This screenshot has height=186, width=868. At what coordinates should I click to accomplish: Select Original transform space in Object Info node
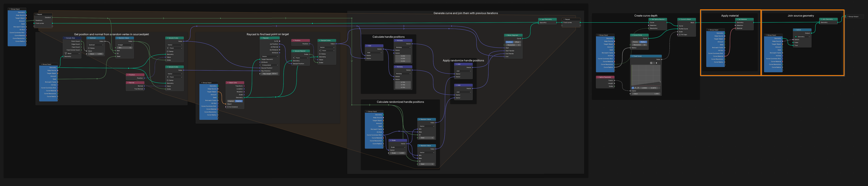click(231, 101)
